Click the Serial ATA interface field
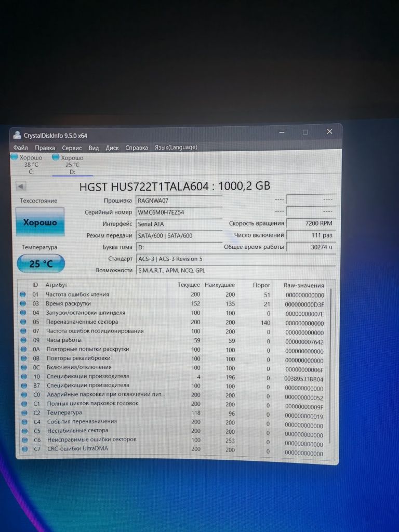Screen dimensions: 399x532 click(x=179, y=224)
